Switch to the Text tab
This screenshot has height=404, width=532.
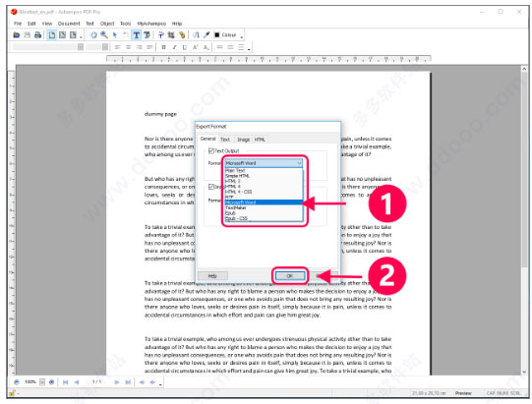(x=225, y=140)
